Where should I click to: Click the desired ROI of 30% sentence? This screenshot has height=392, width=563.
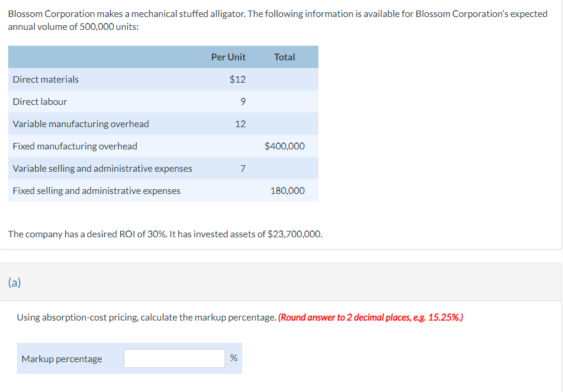(165, 234)
